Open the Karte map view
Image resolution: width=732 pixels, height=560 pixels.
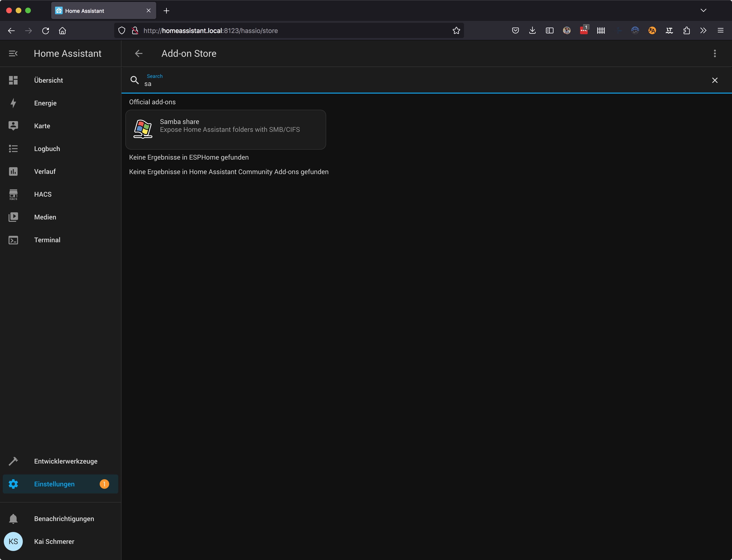click(x=42, y=126)
